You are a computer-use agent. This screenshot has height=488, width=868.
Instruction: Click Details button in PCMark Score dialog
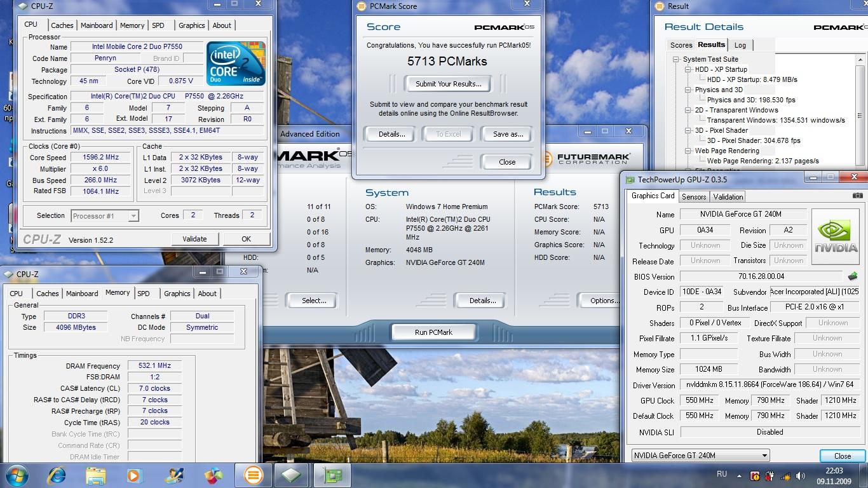pyautogui.click(x=392, y=134)
